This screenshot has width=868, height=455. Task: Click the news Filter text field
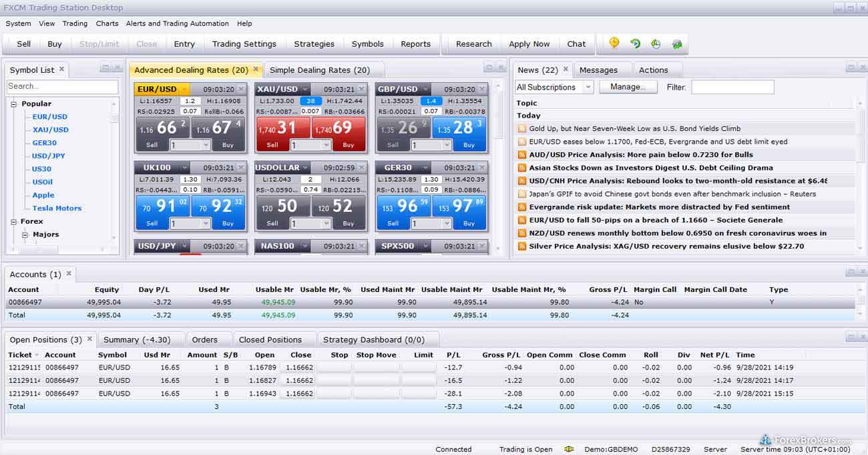pos(732,87)
